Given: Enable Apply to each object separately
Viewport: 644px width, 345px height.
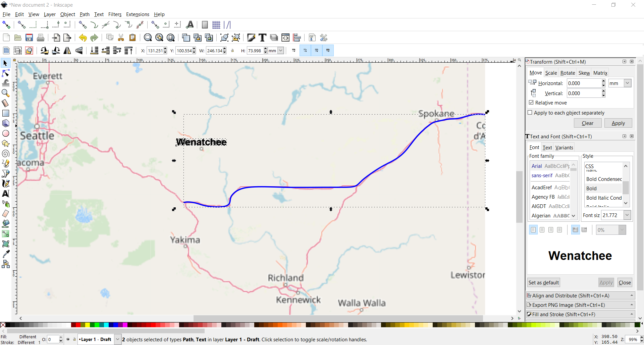Looking at the screenshot, I should tap(530, 113).
